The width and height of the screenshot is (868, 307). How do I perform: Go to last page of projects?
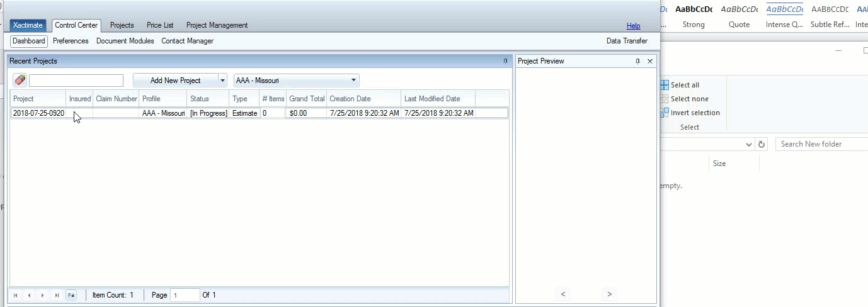[57, 295]
